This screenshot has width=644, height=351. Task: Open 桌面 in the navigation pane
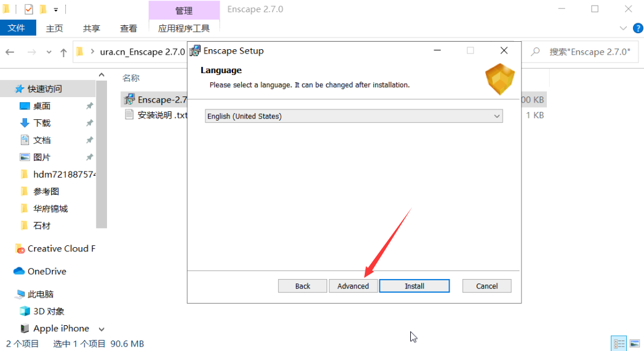[x=41, y=106]
